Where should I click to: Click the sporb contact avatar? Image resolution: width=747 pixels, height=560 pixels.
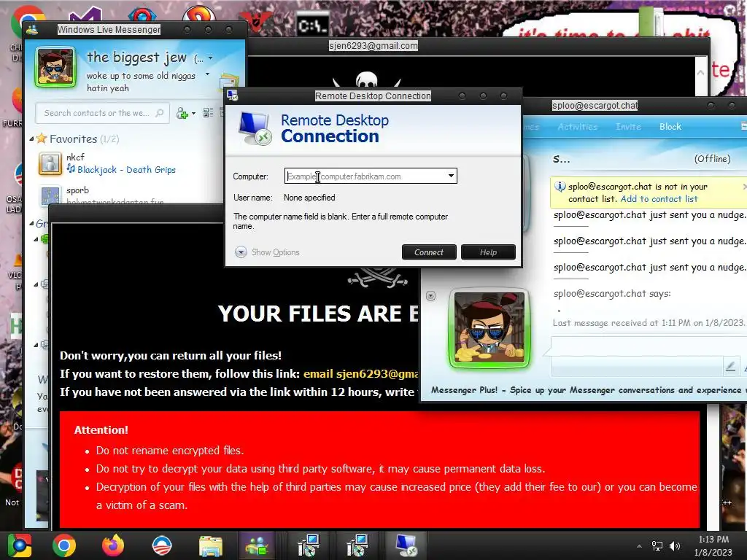click(50, 195)
